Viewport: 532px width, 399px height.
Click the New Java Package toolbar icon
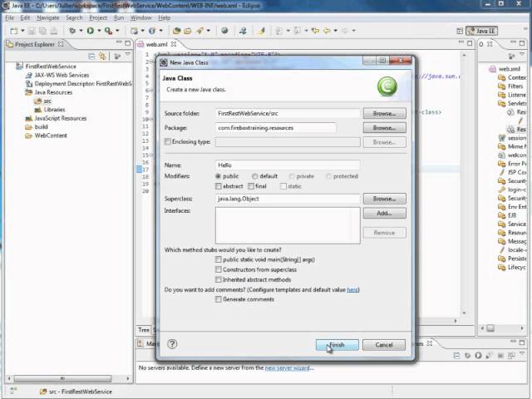[135, 31]
